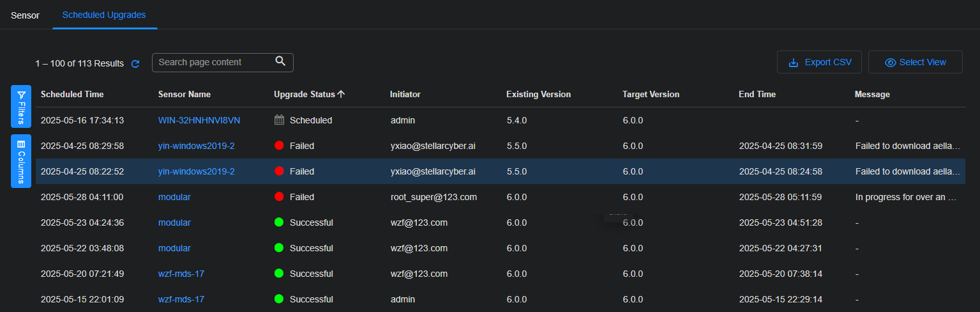The width and height of the screenshot is (980, 312).
Task: Click the truncated 'In progress for over an' message
Action: pyautogui.click(x=905, y=197)
